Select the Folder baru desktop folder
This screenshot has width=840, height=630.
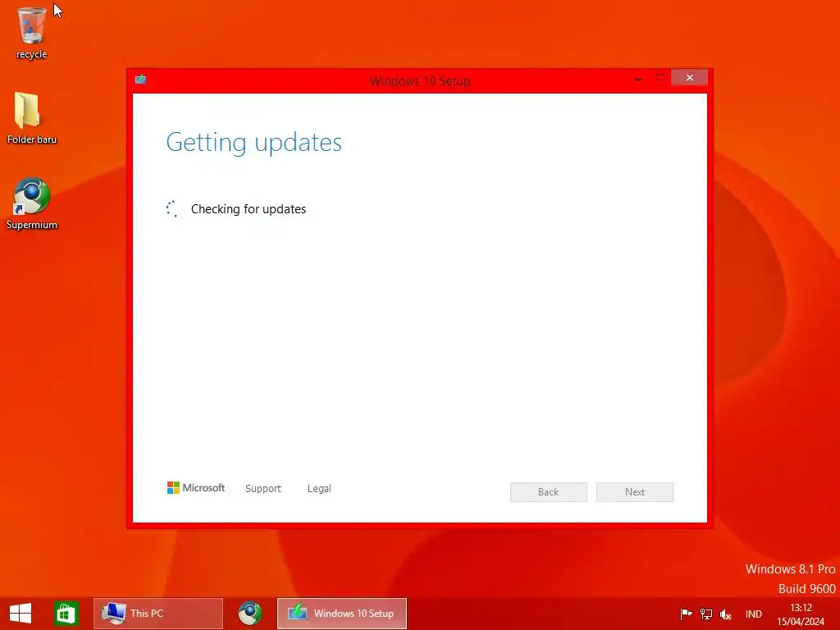32,118
